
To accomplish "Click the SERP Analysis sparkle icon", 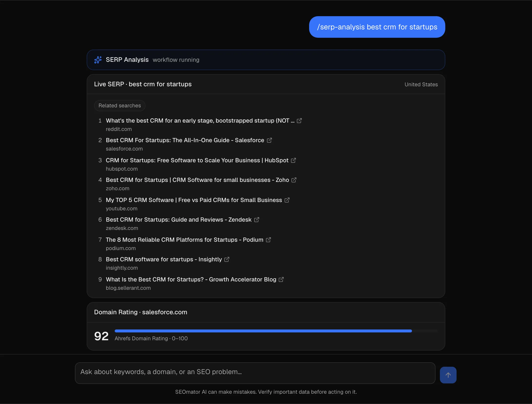I will click(x=98, y=60).
